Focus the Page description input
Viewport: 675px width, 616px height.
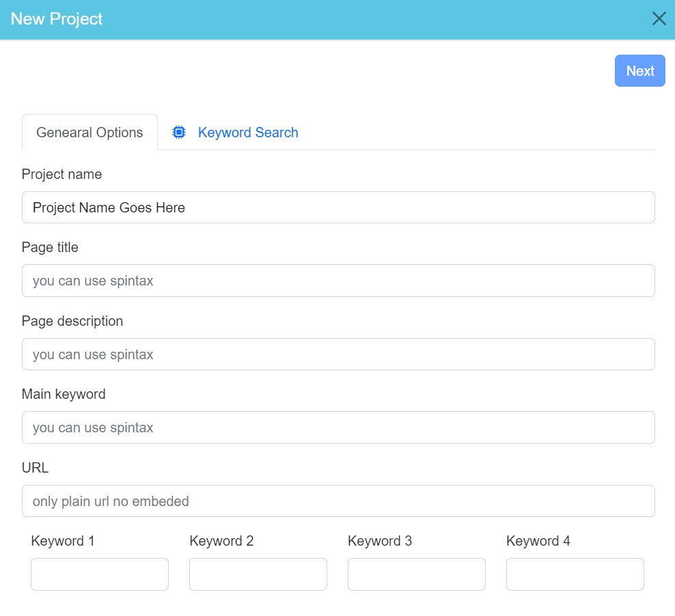click(x=337, y=354)
